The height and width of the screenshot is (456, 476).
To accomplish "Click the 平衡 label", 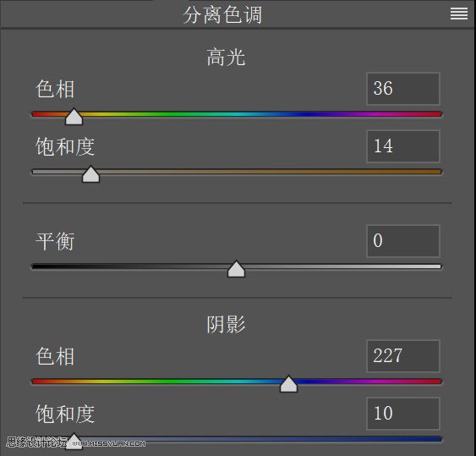I will click(x=55, y=241).
